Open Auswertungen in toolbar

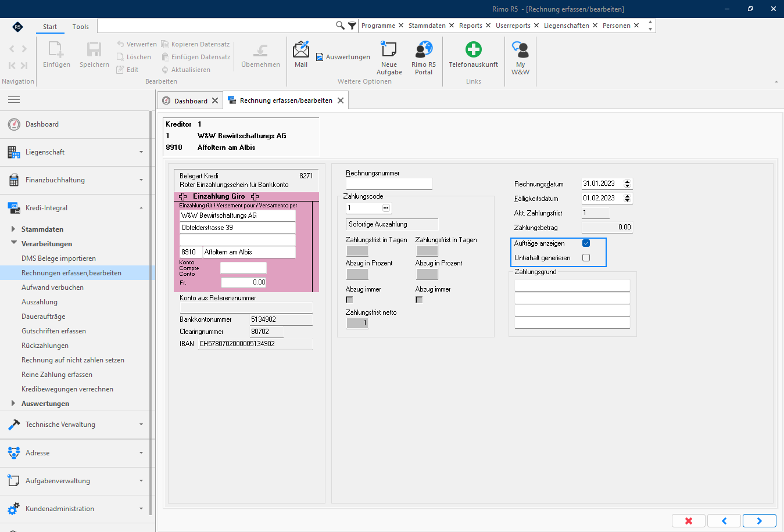point(343,57)
